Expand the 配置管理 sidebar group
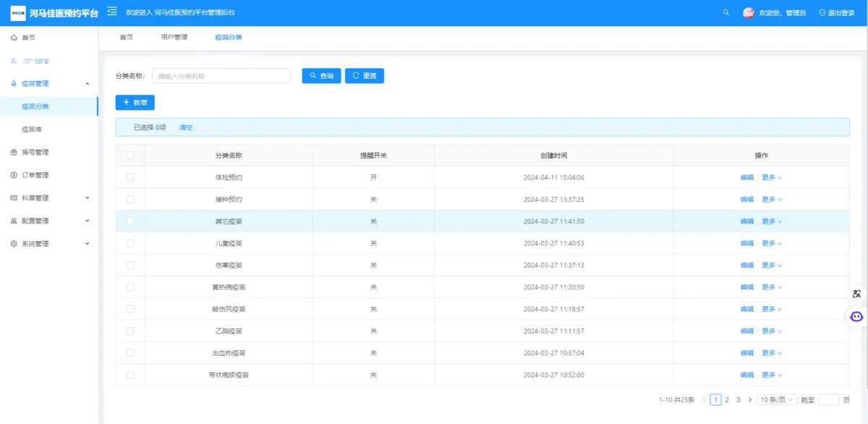Screen dimensions: 868x424 pos(49,221)
